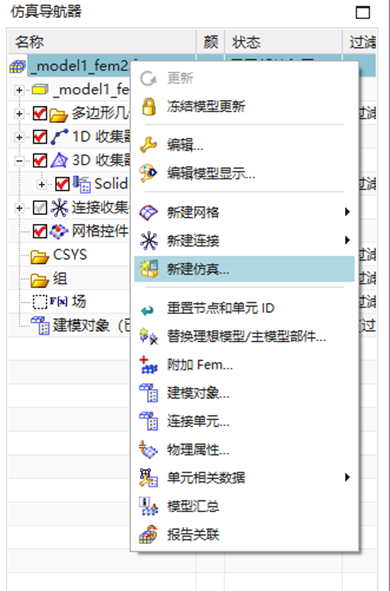Click the 组 folder icon
Image resolution: width=390 pixels, height=591 pixels.
(x=40, y=280)
